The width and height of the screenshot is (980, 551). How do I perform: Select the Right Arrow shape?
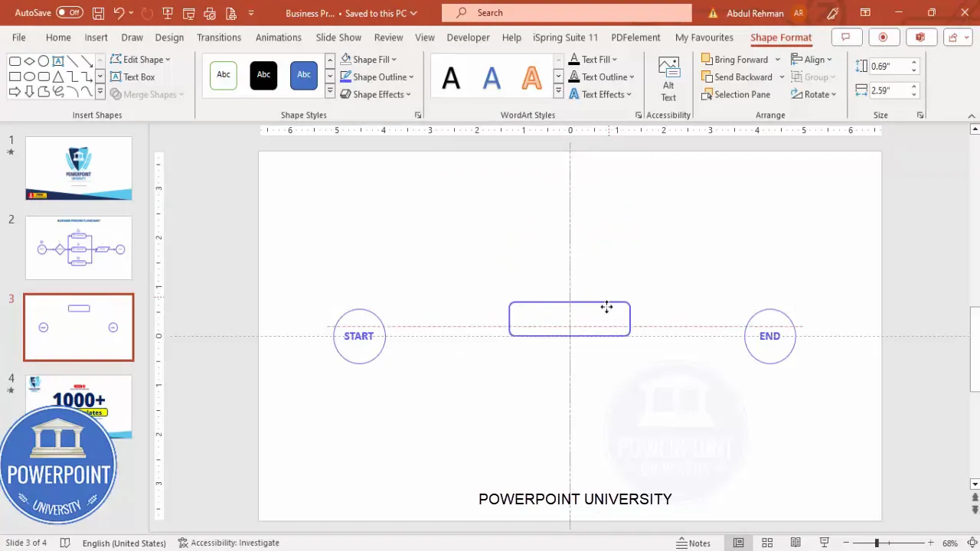click(15, 92)
